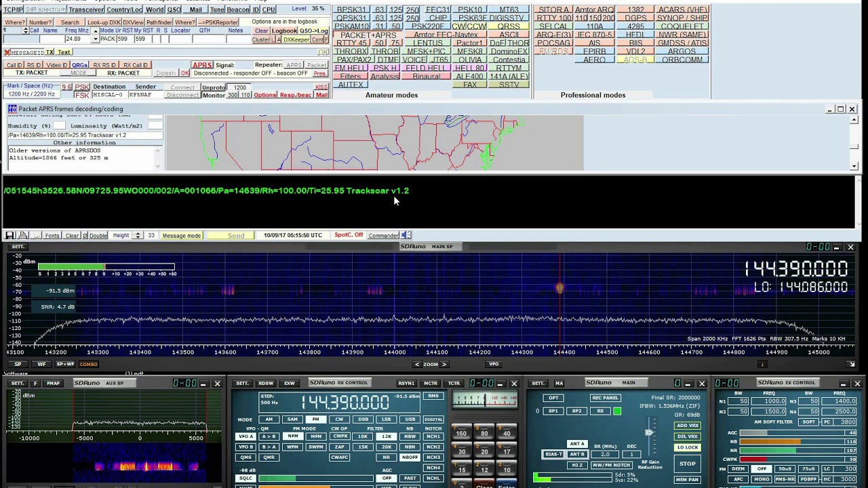The height and width of the screenshot is (488, 868).
Task: Click the zero-slash icon before Double
Action: [85, 235]
